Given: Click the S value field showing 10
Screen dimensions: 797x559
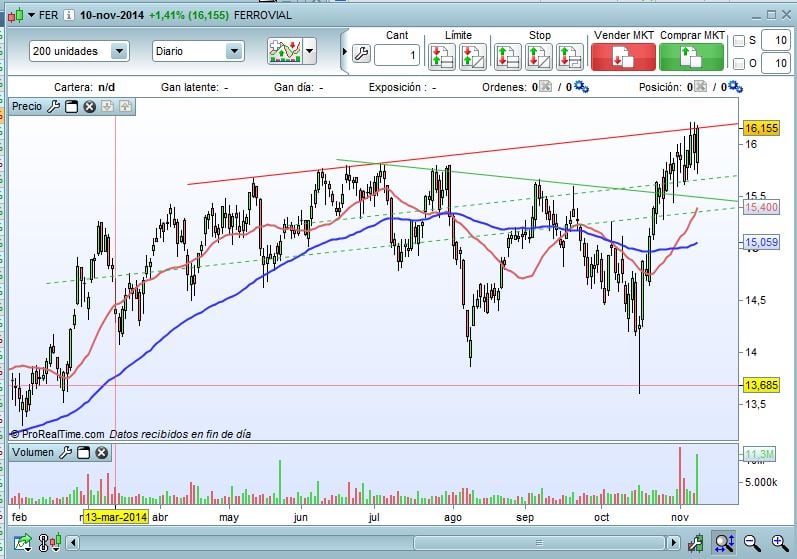Looking at the screenshot, I should (x=776, y=41).
